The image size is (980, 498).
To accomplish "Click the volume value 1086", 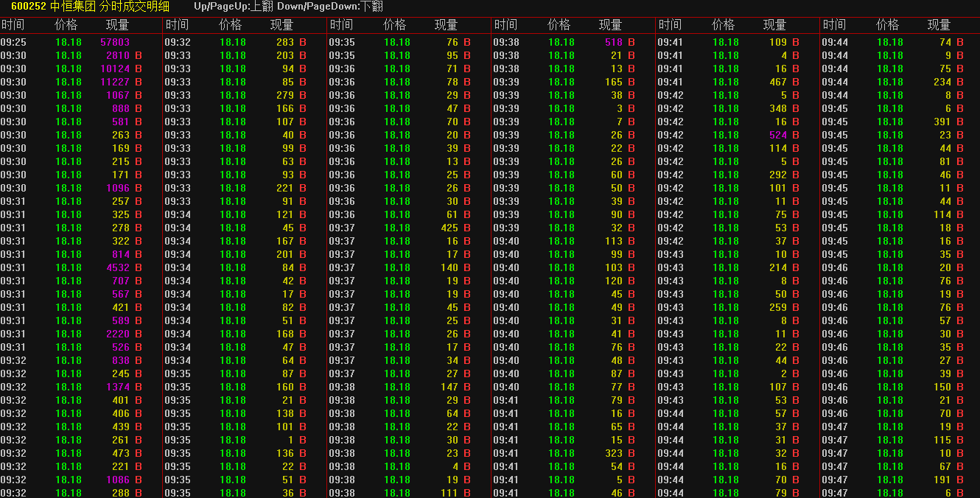I will pyautogui.click(x=118, y=480).
